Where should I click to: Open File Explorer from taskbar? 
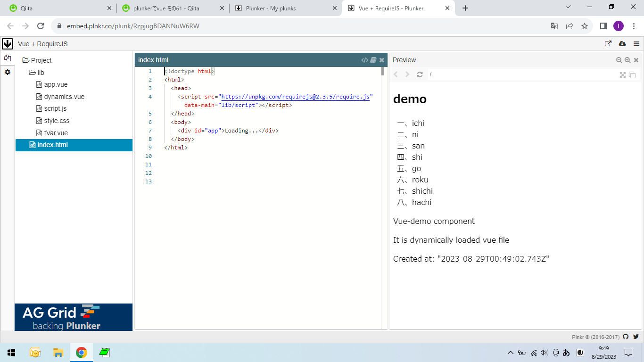click(x=58, y=352)
